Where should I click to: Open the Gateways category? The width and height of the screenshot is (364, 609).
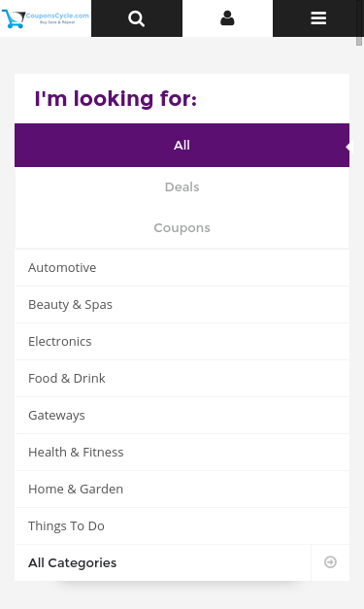pyautogui.click(x=182, y=415)
